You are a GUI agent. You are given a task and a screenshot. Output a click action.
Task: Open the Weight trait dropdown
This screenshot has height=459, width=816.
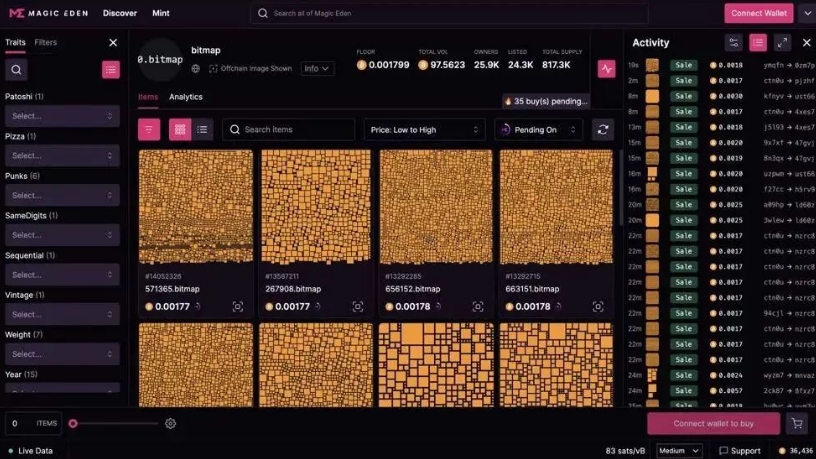pyautogui.click(x=62, y=354)
